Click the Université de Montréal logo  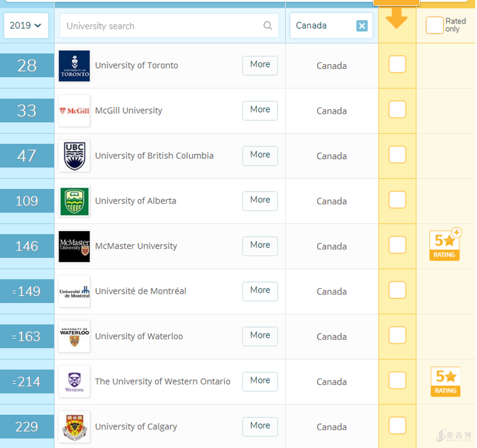click(74, 291)
